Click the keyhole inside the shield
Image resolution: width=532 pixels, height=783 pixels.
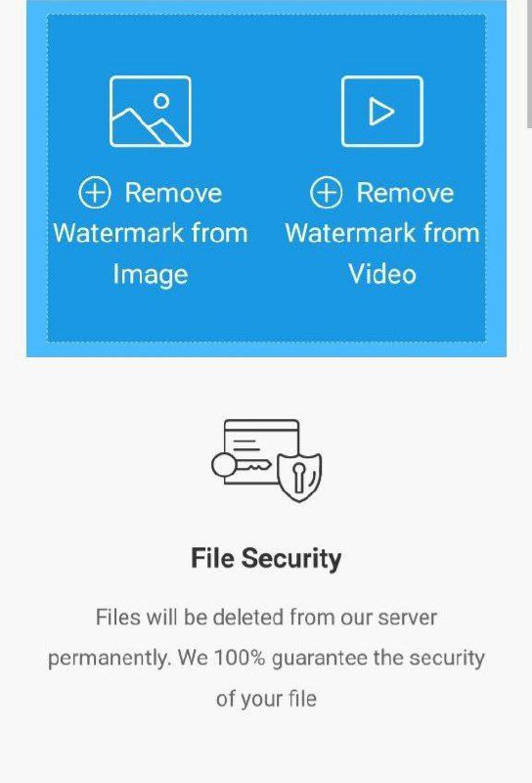click(x=299, y=477)
